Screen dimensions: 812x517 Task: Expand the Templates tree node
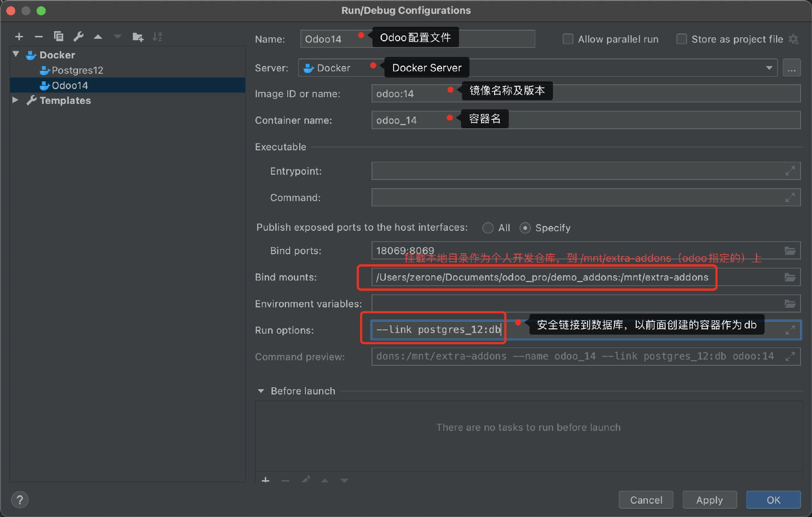click(15, 100)
